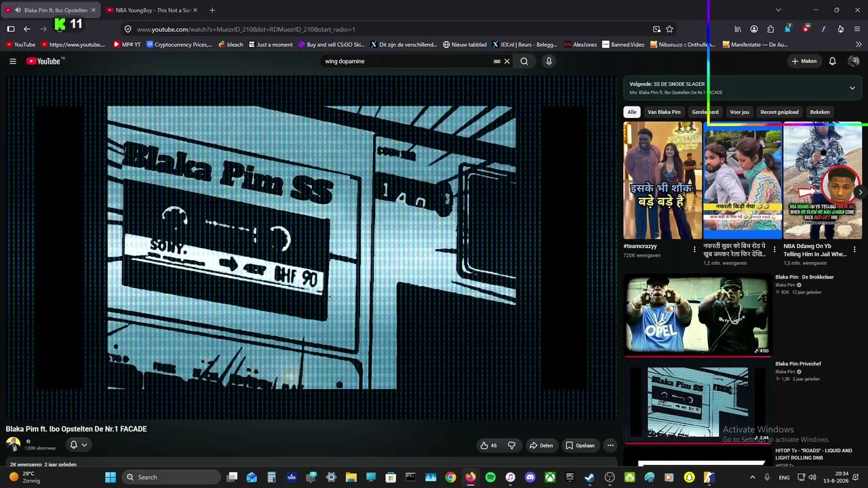Open the MP# YT bookmark
Screen dimensions: 868x488
pos(127,45)
